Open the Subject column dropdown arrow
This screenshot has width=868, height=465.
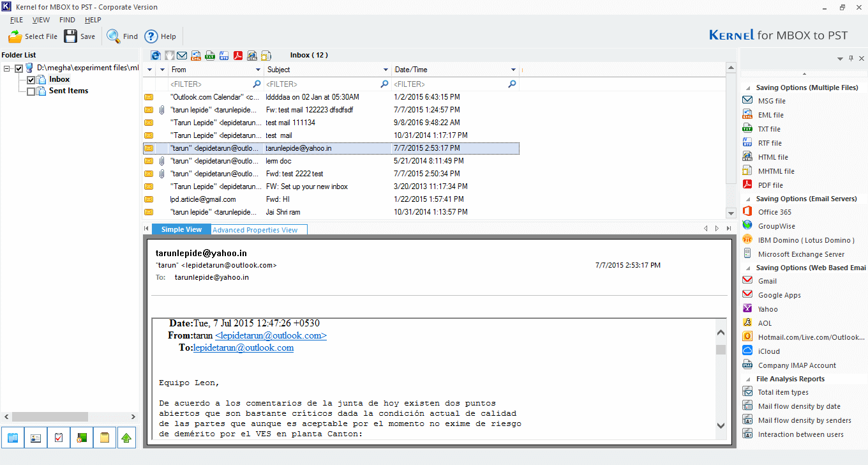pyautogui.click(x=385, y=70)
